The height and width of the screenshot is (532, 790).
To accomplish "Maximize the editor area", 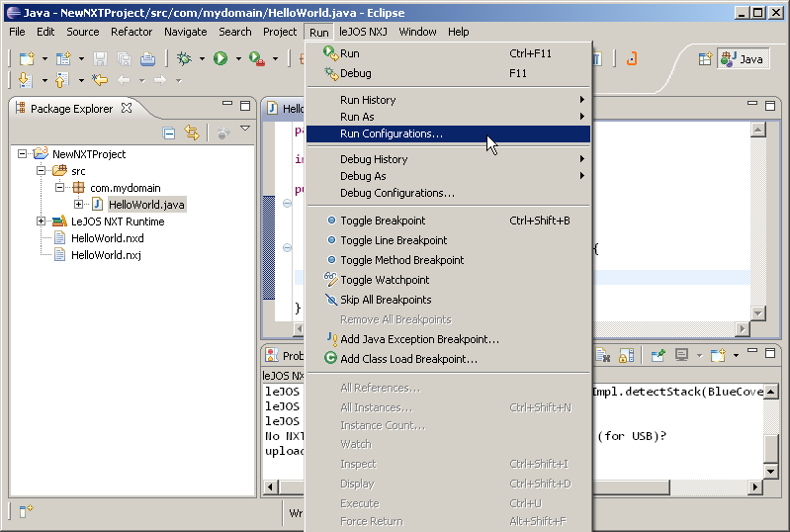I will coord(770,105).
